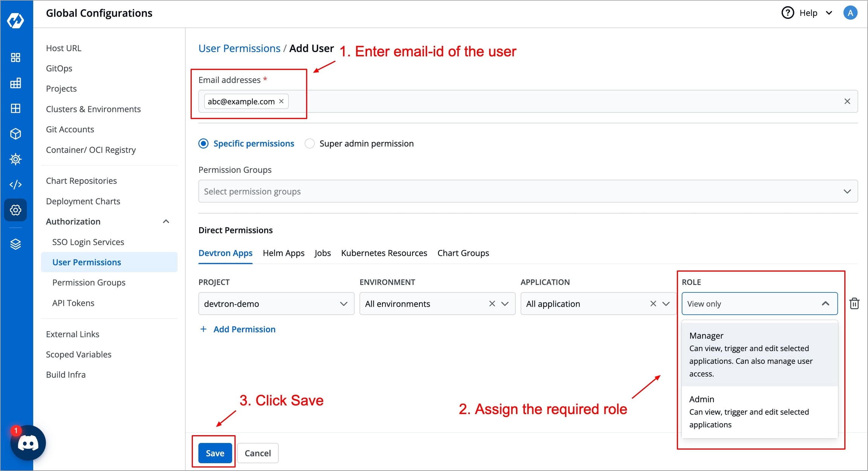The image size is (868, 471).
Task: Clear all email addresses field
Action: 847,101
